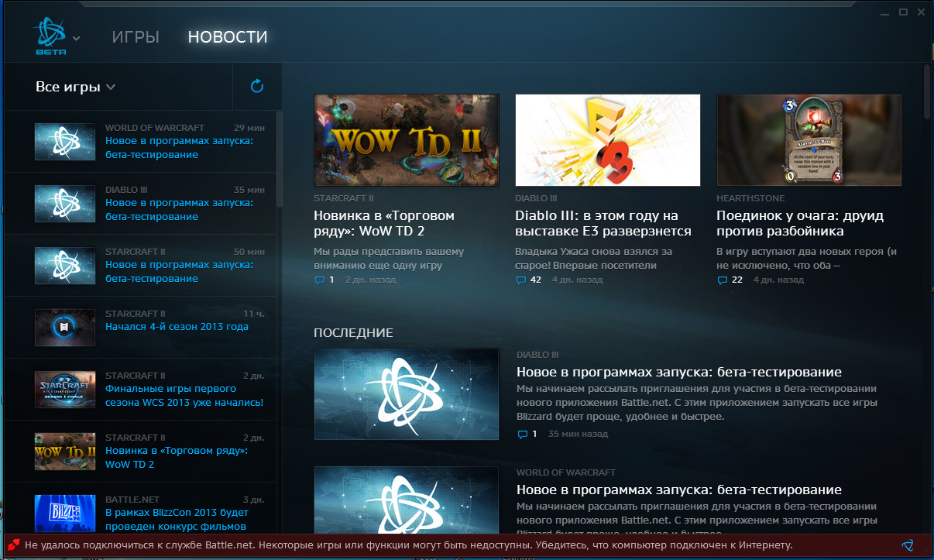Click the news sidebar scrollbar
Viewport: 934px width, 560px height.
tap(280, 159)
